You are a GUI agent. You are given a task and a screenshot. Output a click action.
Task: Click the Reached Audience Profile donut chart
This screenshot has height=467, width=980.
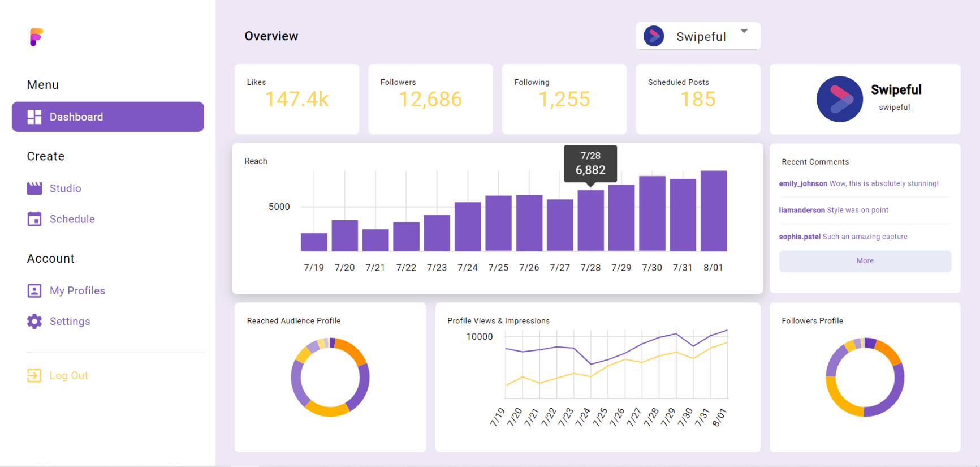(330, 377)
